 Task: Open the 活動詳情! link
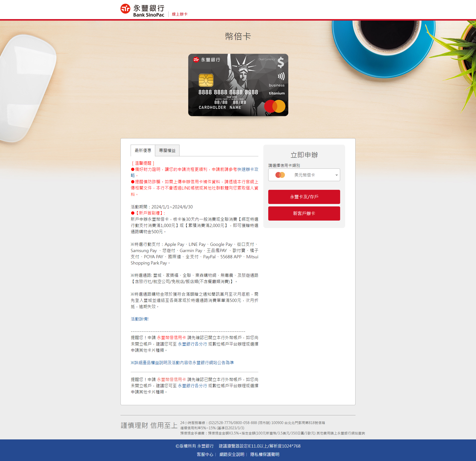(x=140, y=319)
